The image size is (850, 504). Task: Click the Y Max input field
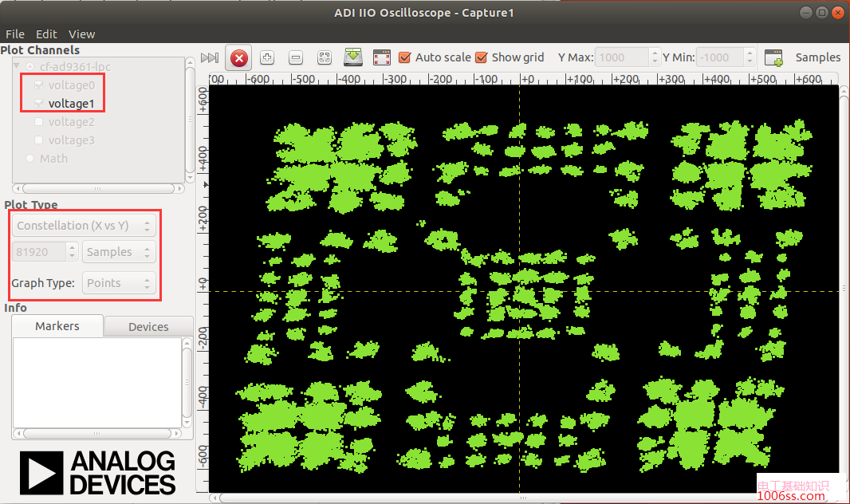pyautogui.click(x=622, y=57)
